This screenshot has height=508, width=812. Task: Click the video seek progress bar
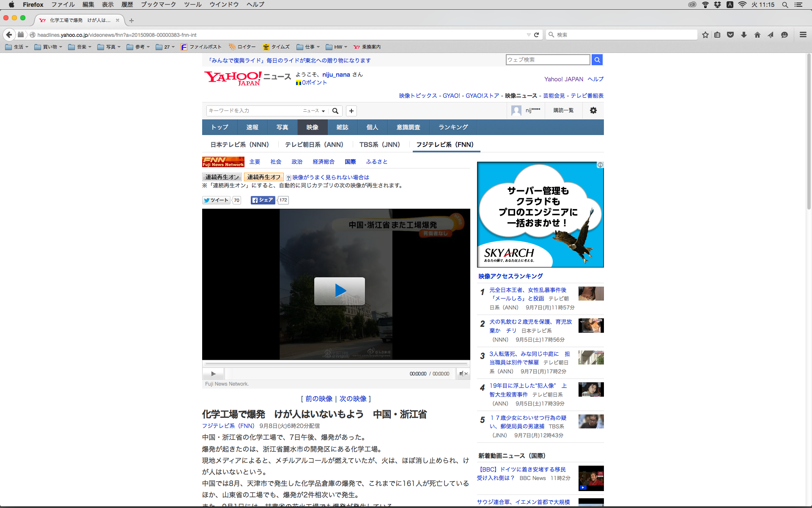coord(336,364)
